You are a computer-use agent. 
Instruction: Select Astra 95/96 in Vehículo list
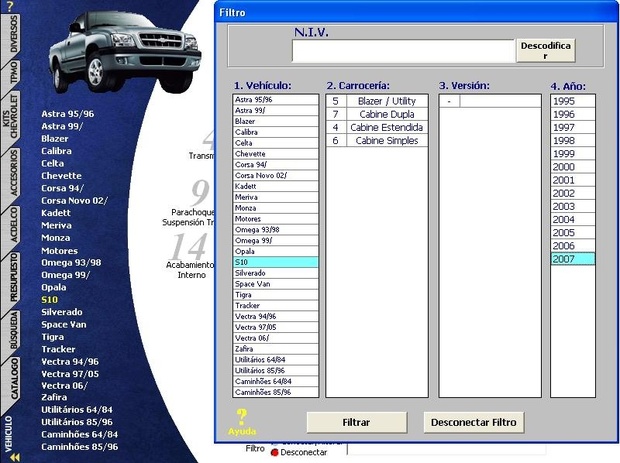point(276,100)
